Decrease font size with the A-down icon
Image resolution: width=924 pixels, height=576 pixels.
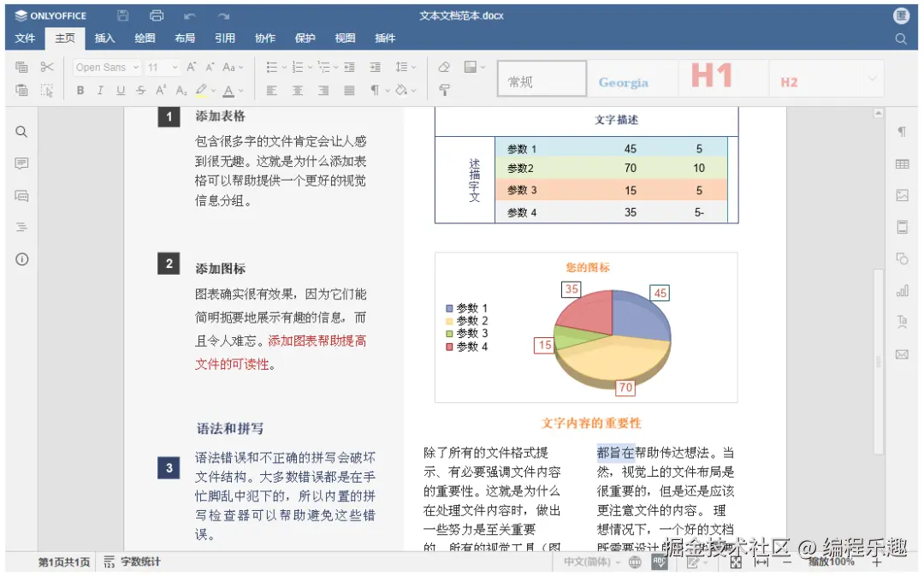(210, 68)
